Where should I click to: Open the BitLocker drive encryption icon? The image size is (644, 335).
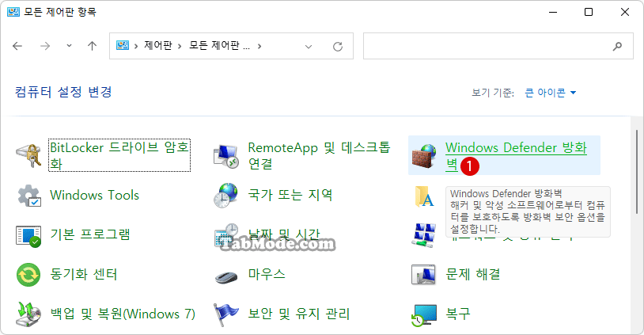click(28, 156)
